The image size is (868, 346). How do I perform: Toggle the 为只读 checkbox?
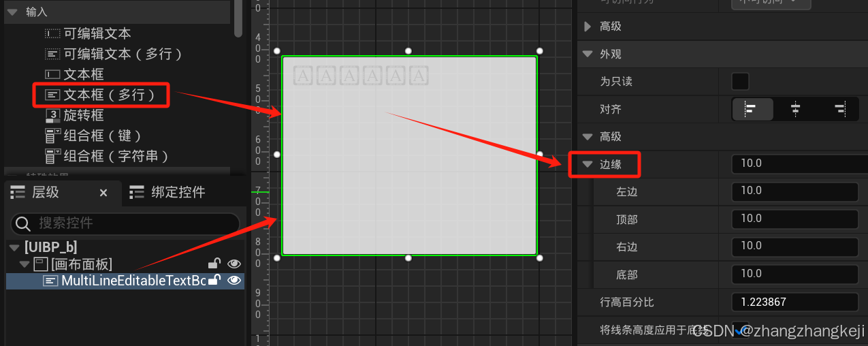(x=740, y=81)
